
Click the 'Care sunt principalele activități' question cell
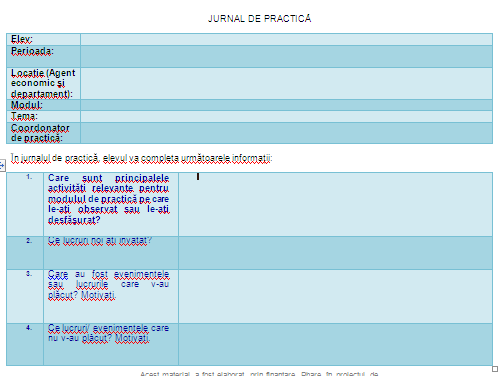click(111, 204)
